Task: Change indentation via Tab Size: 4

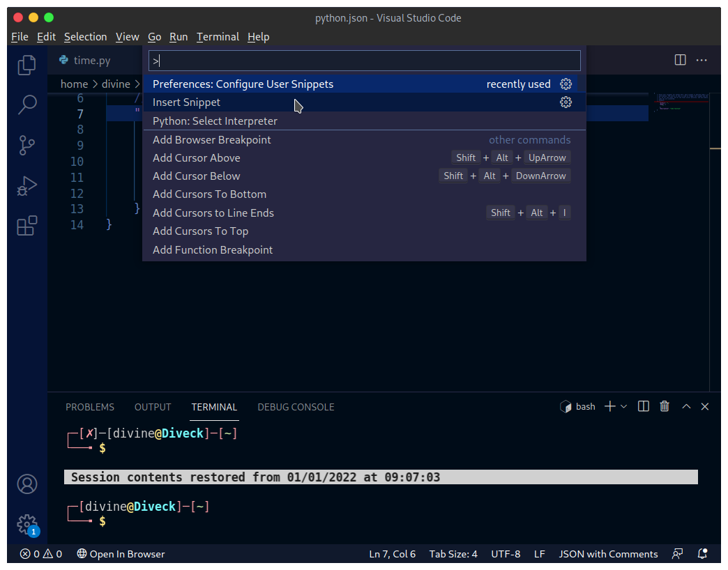Action: pos(453,554)
